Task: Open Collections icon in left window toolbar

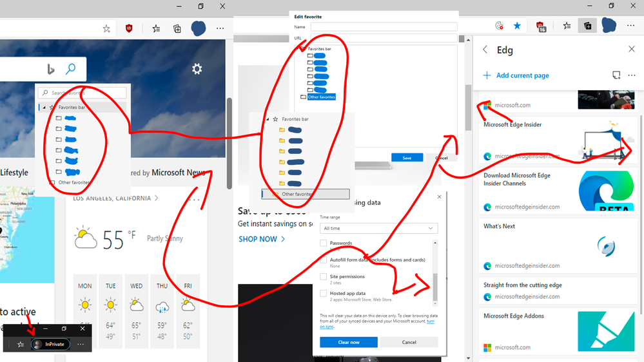Action: [177, 28]
